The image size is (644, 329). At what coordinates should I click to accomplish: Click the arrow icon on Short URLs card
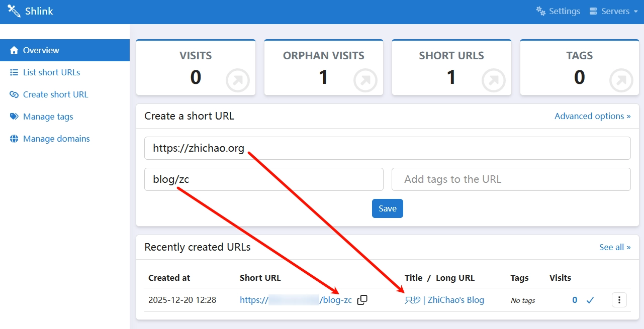pyautogui.click(x=494, y=81)
